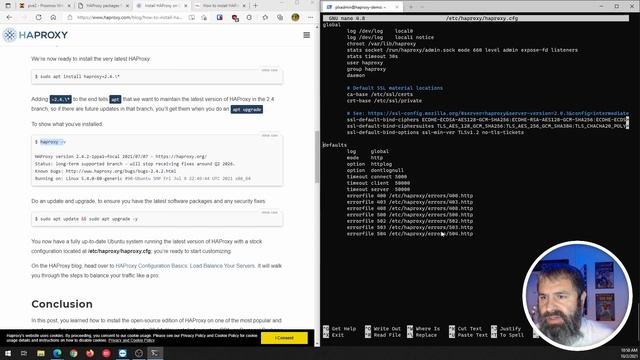Open the browser favorites star icon
The width and height of the screenshot is (640, 360).
click(x=265, y=18)
